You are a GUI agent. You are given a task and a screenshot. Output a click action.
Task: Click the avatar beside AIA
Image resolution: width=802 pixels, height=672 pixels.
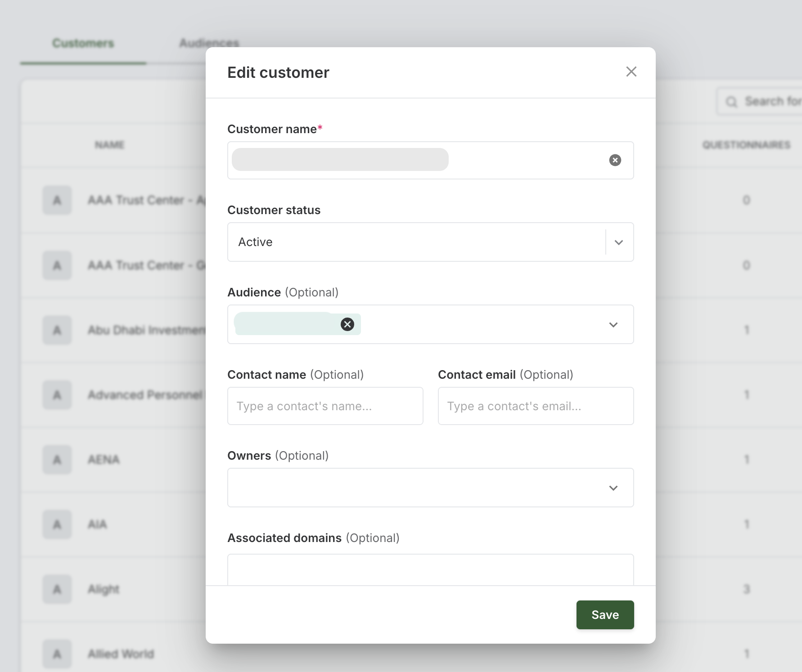coord(57,524)
